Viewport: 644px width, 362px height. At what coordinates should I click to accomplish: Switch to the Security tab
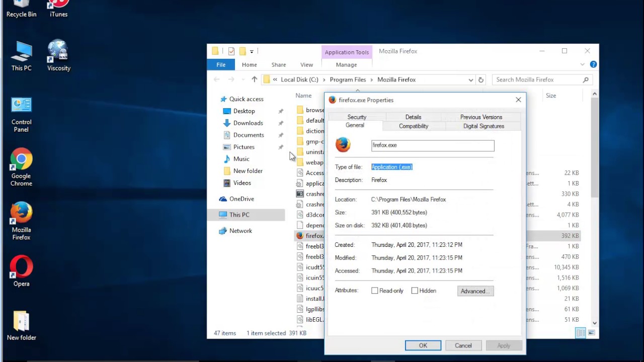[x=357, y=117]
